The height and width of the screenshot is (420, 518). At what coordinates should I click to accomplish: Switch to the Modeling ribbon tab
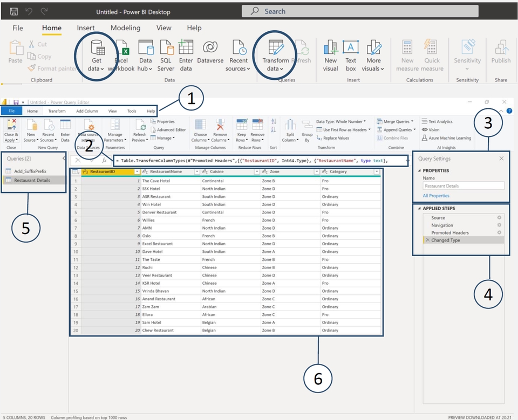125,28
